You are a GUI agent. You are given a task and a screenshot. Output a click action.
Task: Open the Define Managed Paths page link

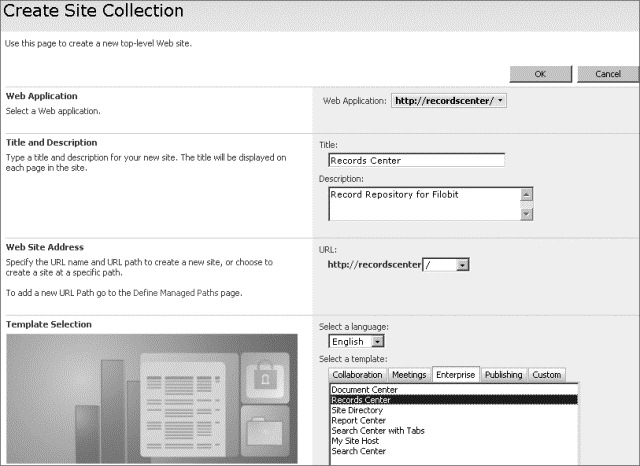pos(176,293)
